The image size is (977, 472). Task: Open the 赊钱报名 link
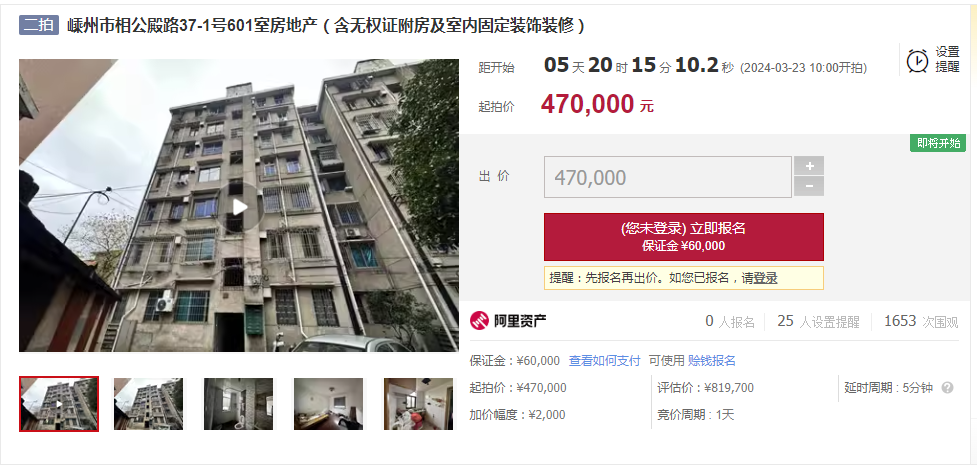[x=712, y=361]
